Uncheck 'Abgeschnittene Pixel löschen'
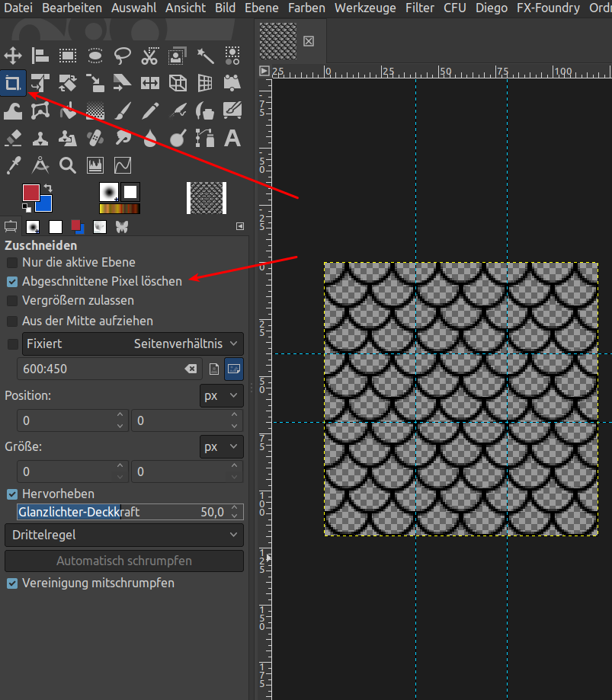Screen dimensions: 612x700 [12, 281]
